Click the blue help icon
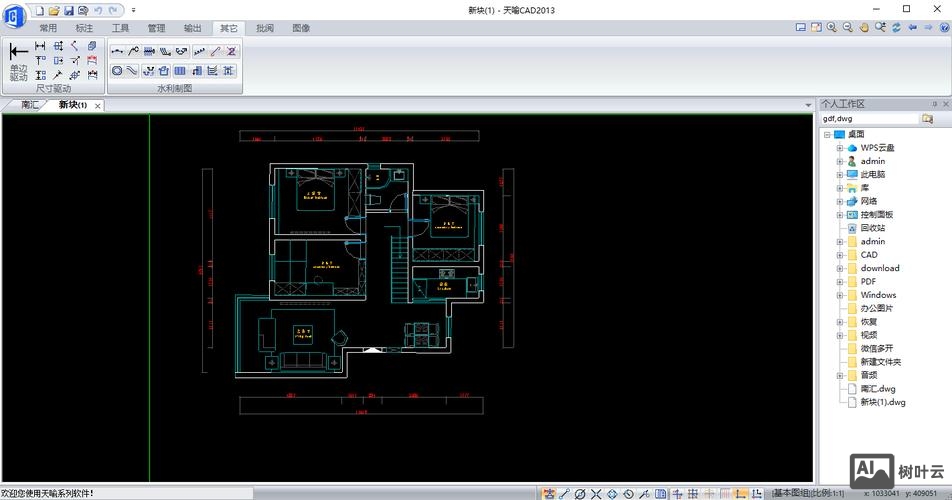Image resolution: width=952 pixels, height=500 pixels. pos(942,28)
